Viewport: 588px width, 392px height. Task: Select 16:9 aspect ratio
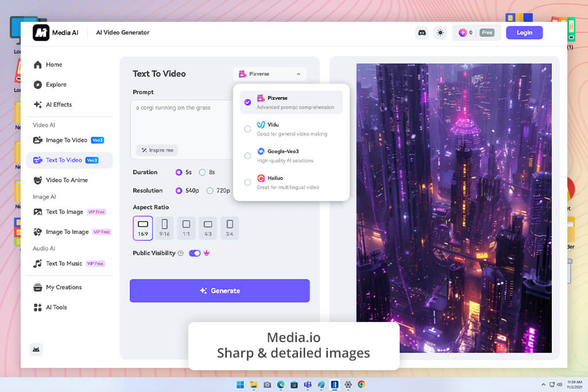[x=142, y=228]
